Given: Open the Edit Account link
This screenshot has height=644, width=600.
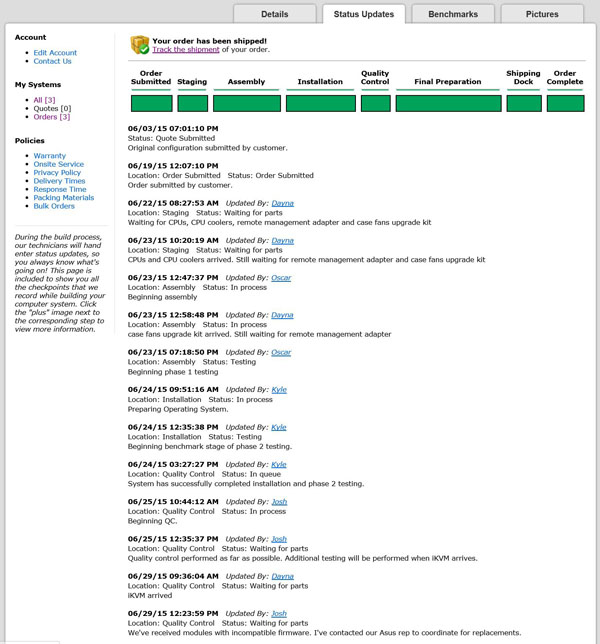Looking at the screenshot, I should pyautogui.click(x=55, y=53).
